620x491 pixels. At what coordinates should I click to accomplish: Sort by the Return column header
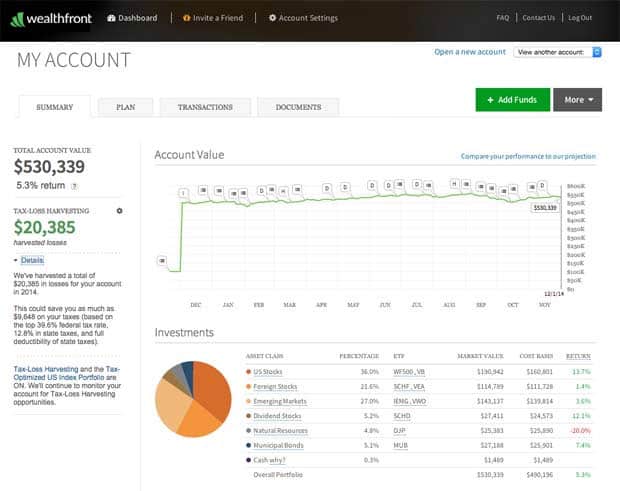coord(578,356)
